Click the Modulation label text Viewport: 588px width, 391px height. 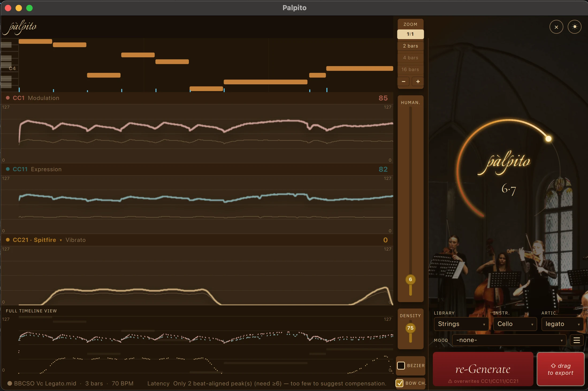coord(44,98)
